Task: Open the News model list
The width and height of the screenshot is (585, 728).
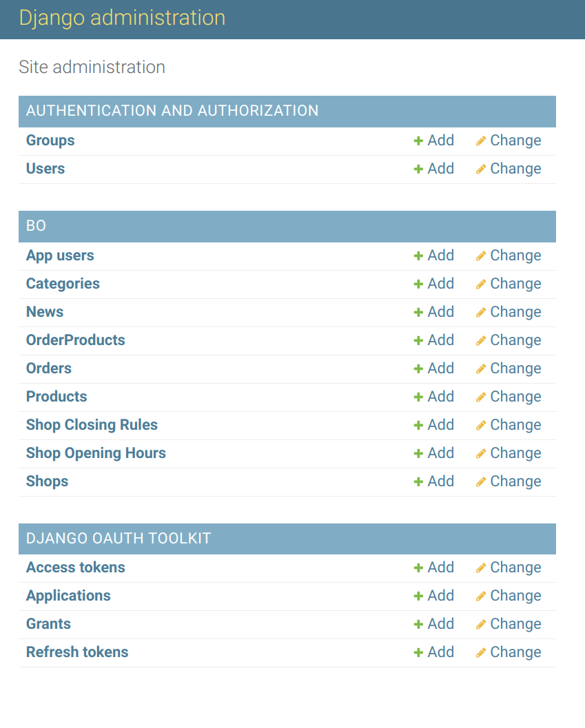Action: click(45, 312)
